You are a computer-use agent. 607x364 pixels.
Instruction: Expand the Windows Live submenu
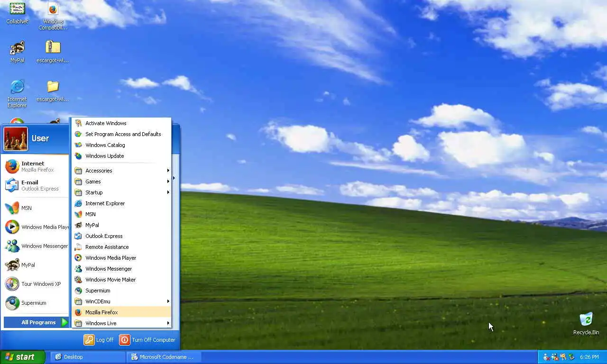click(x=121, y=323)
